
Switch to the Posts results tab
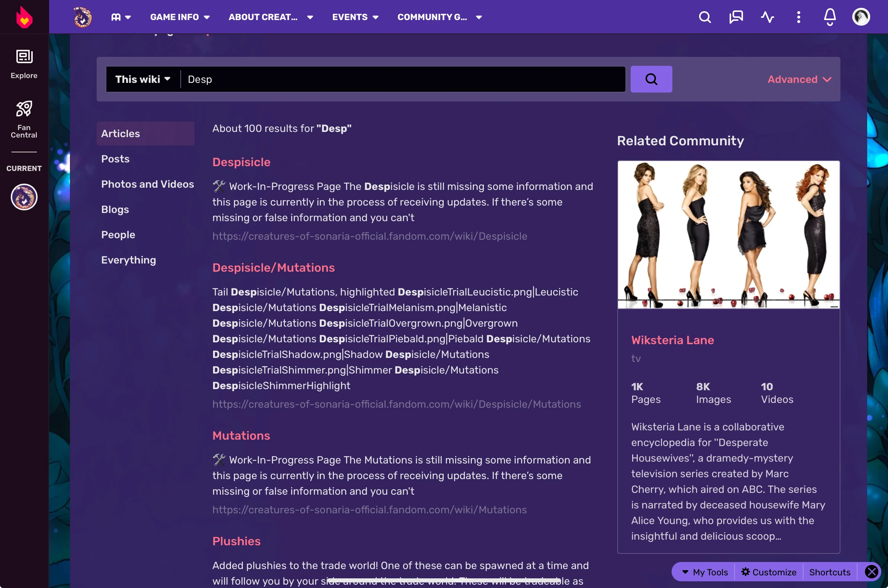115,159
